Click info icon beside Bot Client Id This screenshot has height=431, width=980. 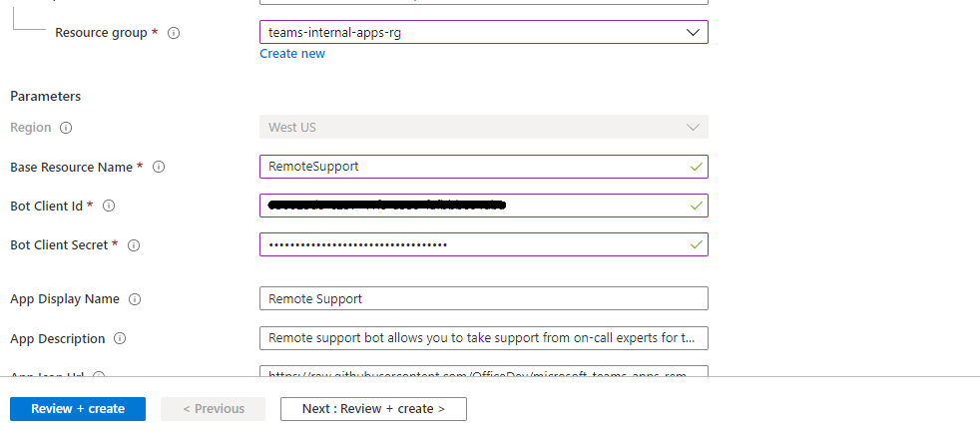pos(109,206)
